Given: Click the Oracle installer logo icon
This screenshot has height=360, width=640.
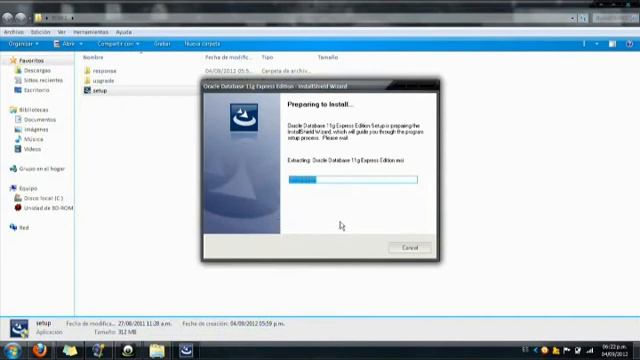Looking at the screenshot, I should [244, 118].
